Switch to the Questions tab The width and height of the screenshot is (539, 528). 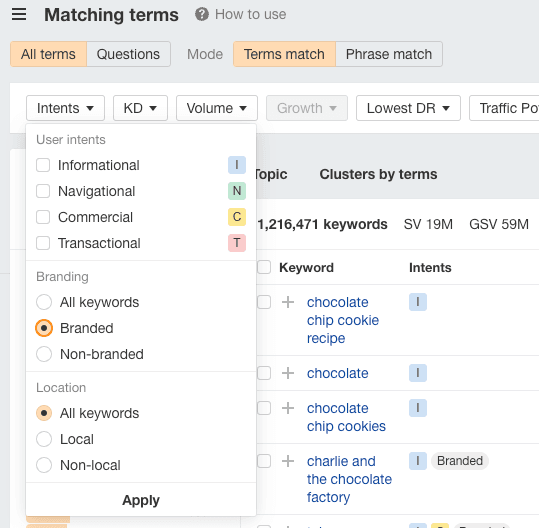(129, 54)
